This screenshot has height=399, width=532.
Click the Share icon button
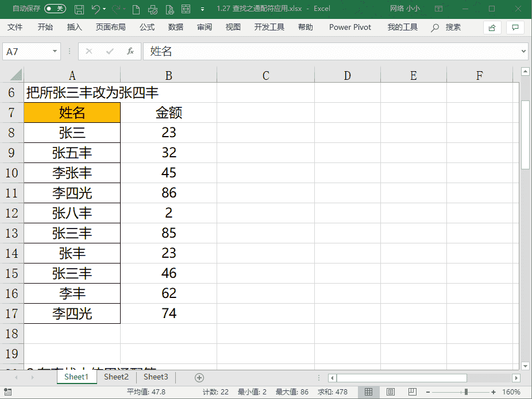[492, 28]
